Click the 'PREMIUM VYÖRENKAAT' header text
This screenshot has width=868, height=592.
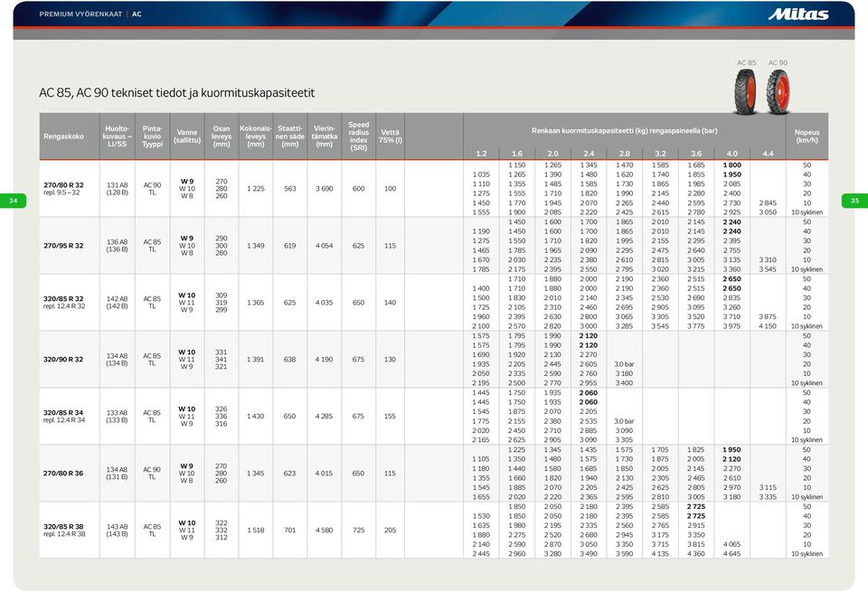80,14
